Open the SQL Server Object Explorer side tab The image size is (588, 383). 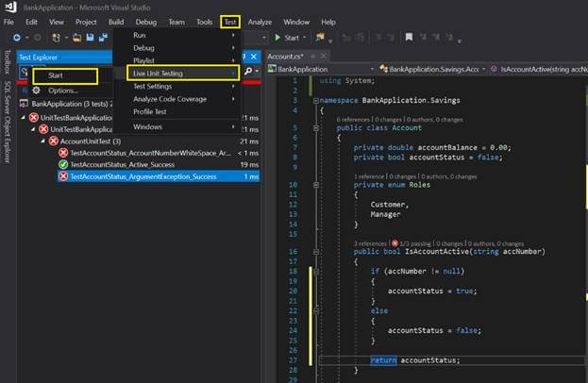tap(7, 122)
